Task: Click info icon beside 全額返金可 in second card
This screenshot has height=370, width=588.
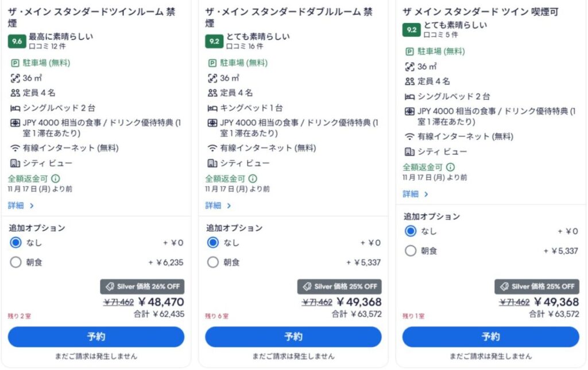Action: 253,178
